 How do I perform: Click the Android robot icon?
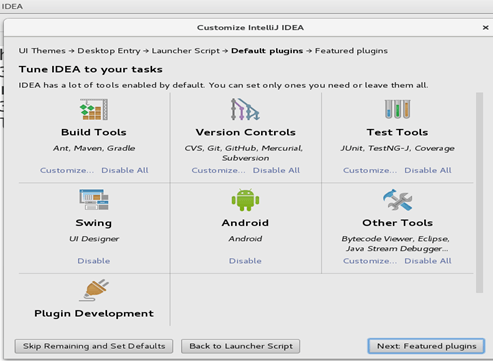245,200
